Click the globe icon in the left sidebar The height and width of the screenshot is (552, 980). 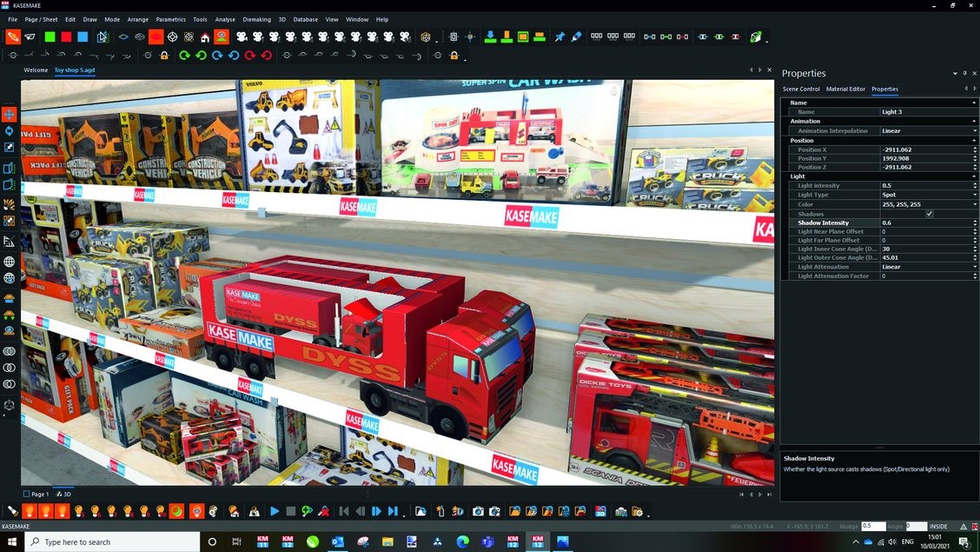click(x=10, y=261)
